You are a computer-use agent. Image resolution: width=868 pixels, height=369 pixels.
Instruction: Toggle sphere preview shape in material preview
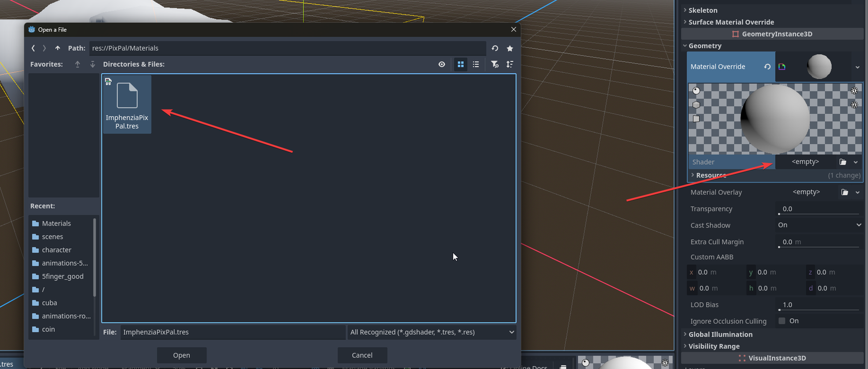click(696, 91)
